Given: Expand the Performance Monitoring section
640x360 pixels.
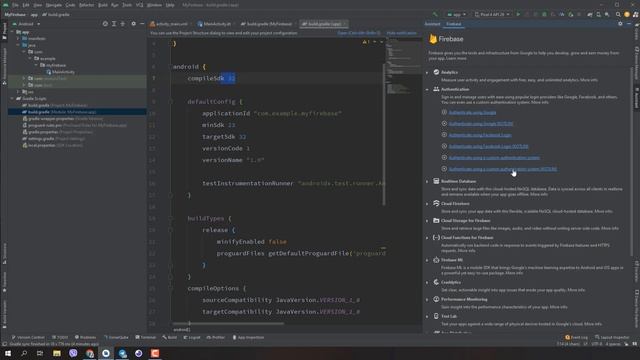Looking at the screenshot, I should click(x=427, y=300).
